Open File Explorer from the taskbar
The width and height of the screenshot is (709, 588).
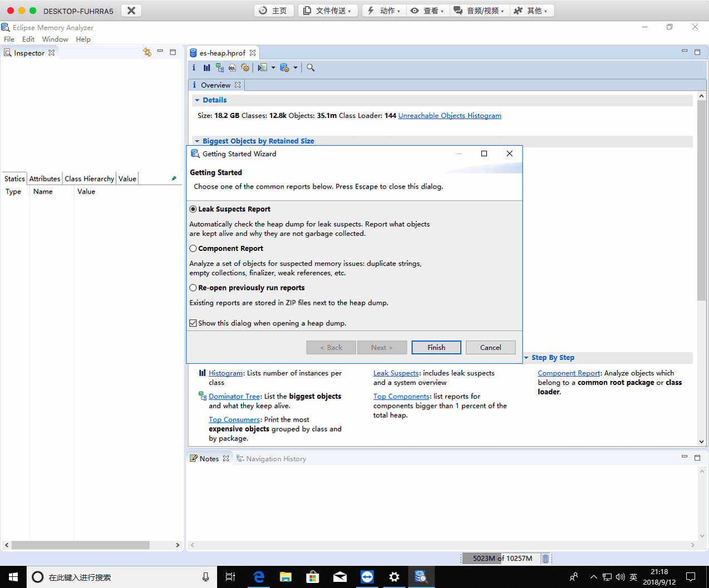(285, 577)
